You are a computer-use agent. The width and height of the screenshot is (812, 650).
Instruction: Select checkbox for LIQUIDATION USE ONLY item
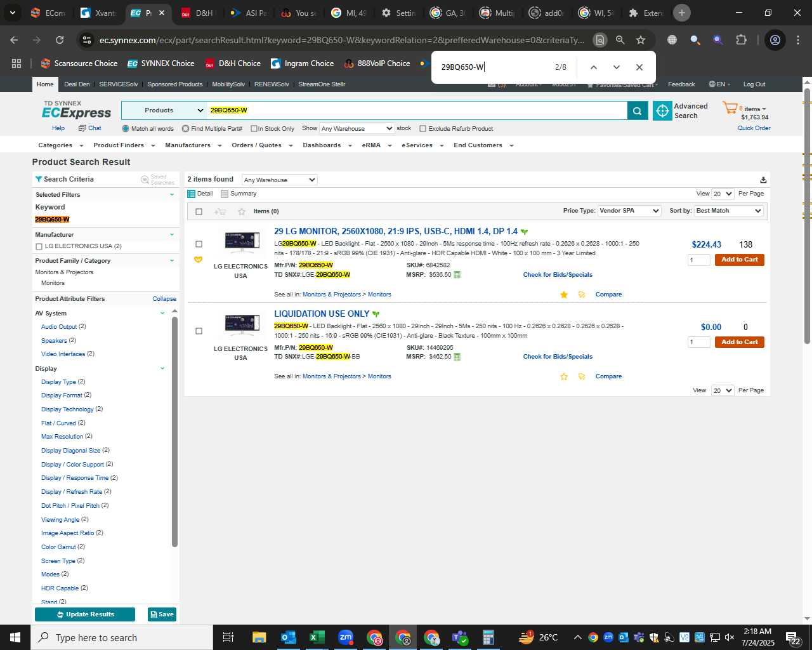pyautogui.click(x=199, y=331)
